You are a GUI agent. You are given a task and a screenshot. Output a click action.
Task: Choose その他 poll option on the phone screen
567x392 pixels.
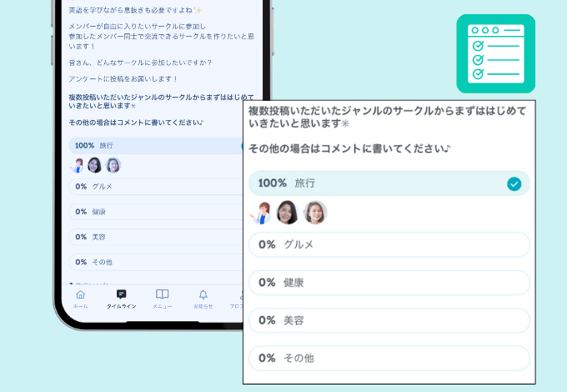point(155,262)
